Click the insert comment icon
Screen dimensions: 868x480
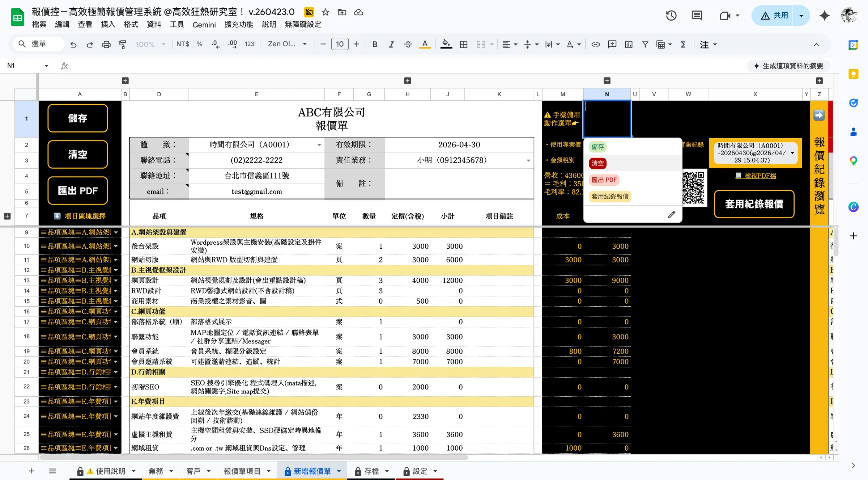(x=612, y=44)
